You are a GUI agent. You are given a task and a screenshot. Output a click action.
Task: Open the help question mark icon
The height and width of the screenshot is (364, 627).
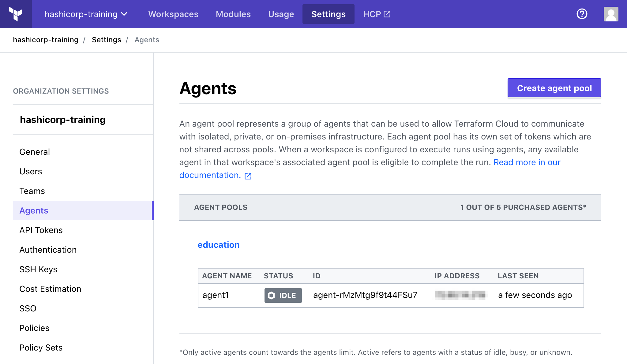582,14
